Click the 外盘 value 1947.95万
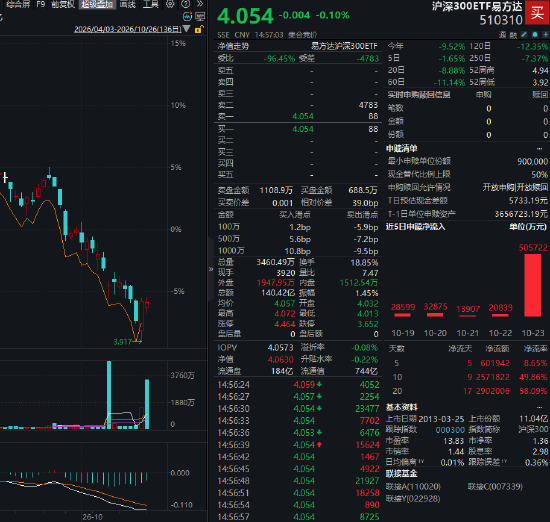The width and height of the screenshot is (550, 522). tap(276, 283)
